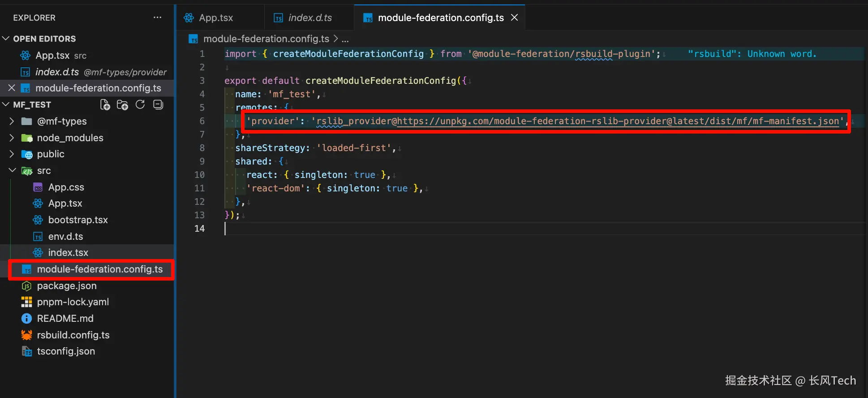
Task: Click 'loaded-first' string on line 8
Action: pyautogui.click(x=354, y=148)
